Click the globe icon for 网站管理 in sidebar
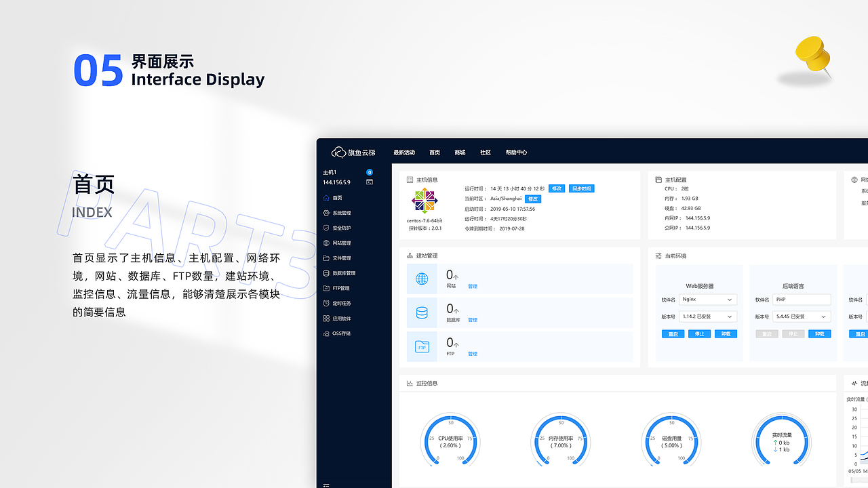This screenshot has height=488, width=868. tap(326, 243)
